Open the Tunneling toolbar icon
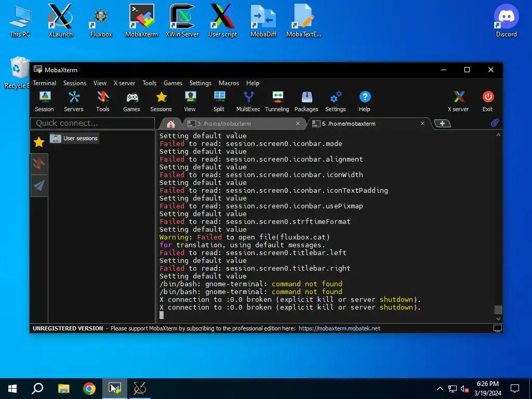Image resolution: width=532 pixels, height=399 pixels. tap(277, 101)
